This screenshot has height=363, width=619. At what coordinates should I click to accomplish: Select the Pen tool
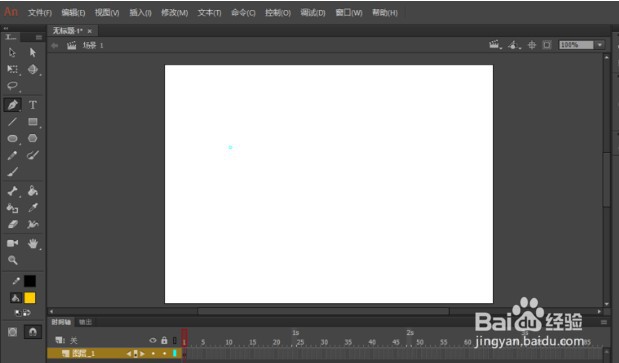(12, 105)
